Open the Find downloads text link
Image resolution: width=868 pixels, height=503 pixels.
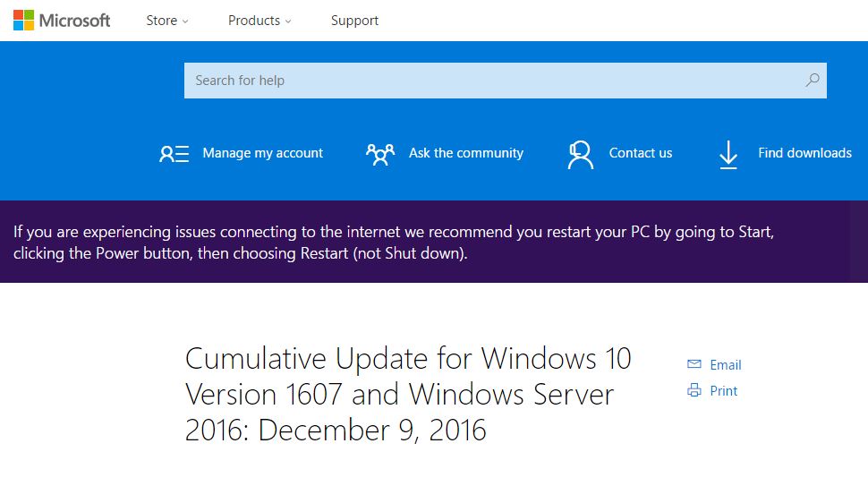point(804,153)
